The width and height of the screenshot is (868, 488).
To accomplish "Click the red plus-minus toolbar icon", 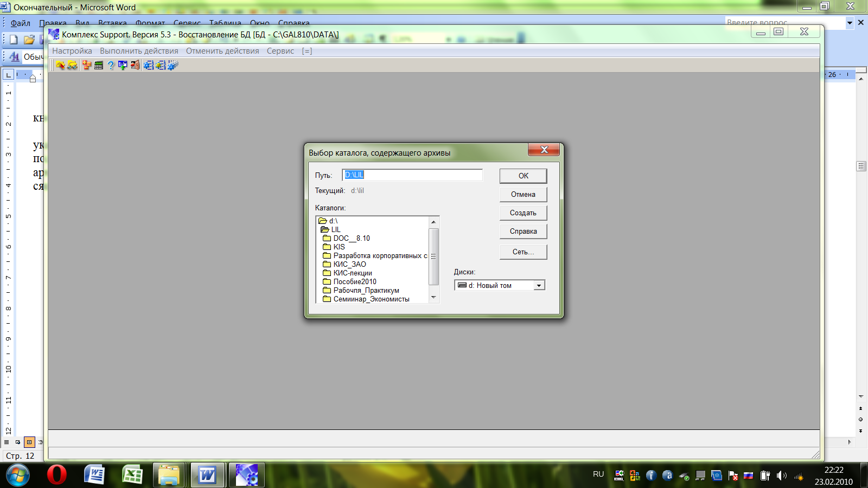I will [x=87, y=65].
